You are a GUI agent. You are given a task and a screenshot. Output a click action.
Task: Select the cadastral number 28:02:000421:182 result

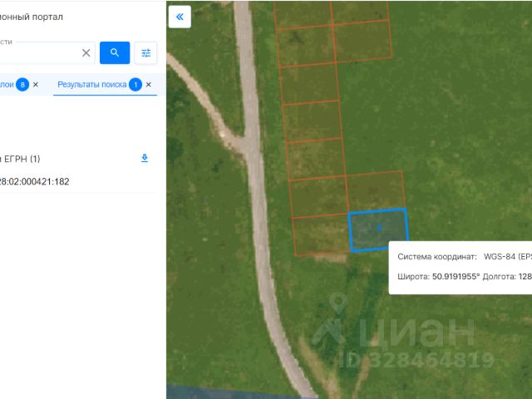34,181
